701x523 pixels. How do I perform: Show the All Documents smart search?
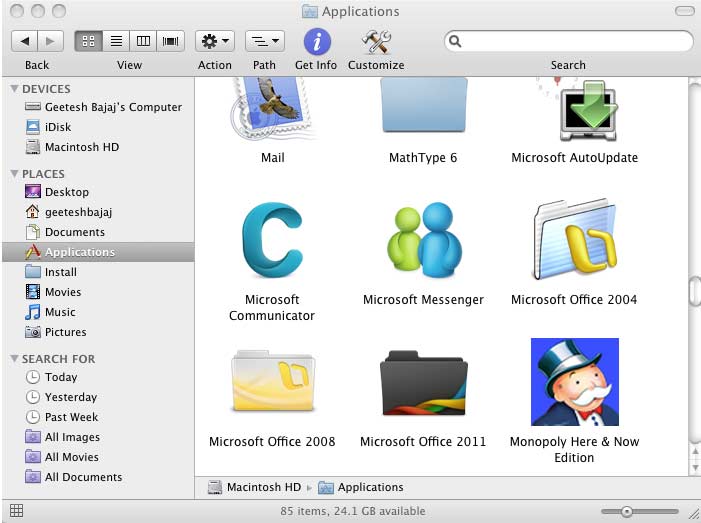pyautogui.click(x=74, y=477)
